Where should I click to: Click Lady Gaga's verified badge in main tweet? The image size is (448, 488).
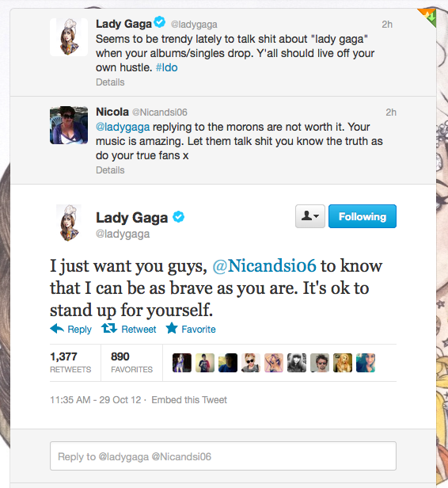coord(178,217)
